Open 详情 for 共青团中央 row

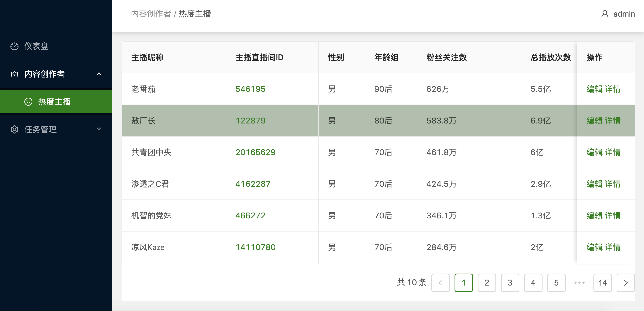coord(613,152)
